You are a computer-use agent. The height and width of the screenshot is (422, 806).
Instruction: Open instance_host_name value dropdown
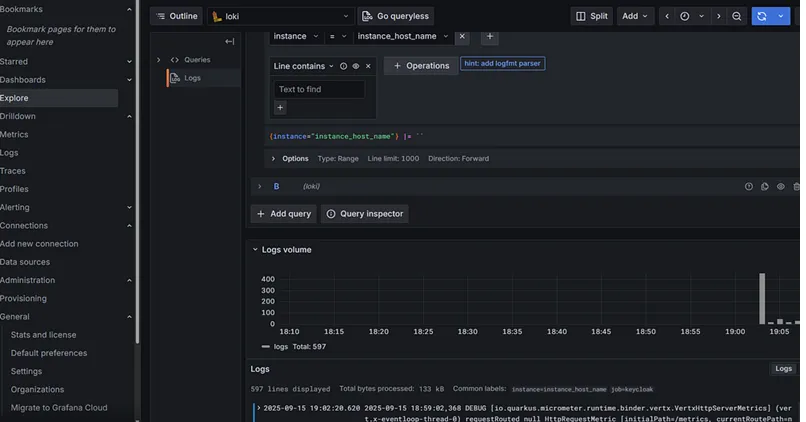tap(403, 36)
